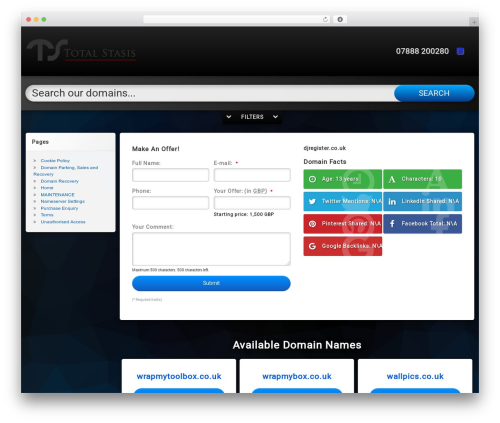
Task: Click the letter A Characters icon
Action: (x=392, y=179)
